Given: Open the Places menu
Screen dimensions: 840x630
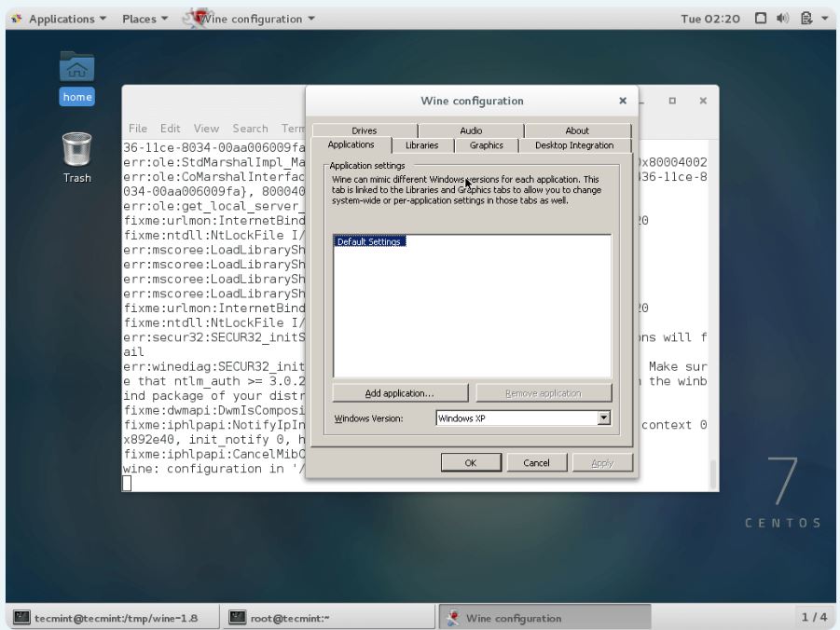Looking at the screenshot, I should click(145, 19).
